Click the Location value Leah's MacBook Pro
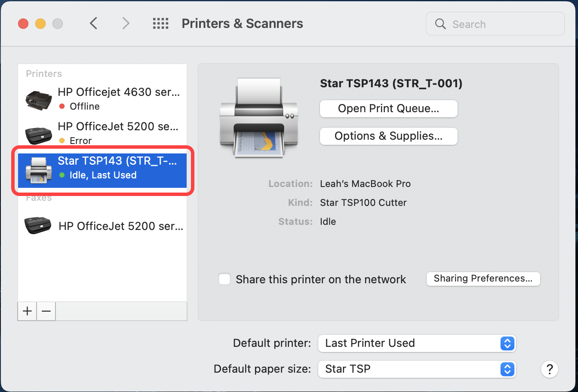Screen dimensions: 578x392 365,184
